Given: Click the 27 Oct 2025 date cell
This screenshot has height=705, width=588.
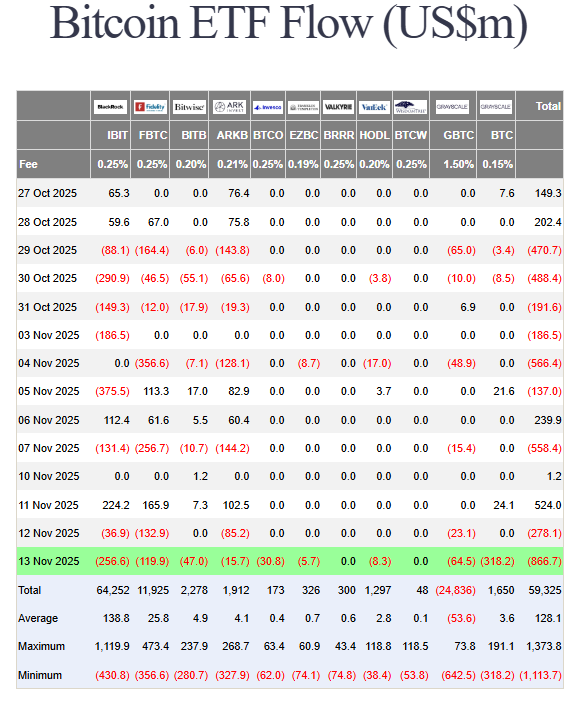Looking at the screenshot, I should coord(47,193).
